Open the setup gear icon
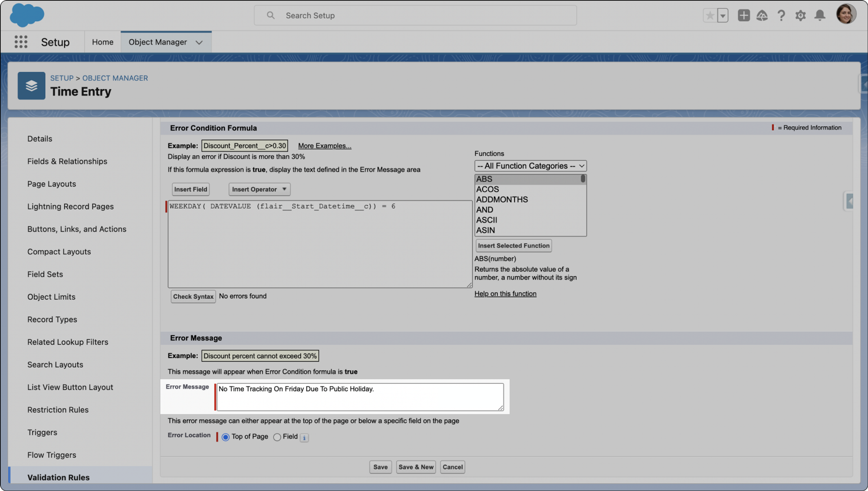868x491 pixels. click(800, 16)
